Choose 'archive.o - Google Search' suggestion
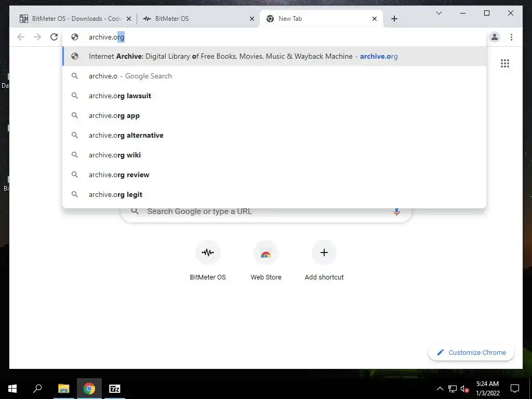 tap(274, 76)
